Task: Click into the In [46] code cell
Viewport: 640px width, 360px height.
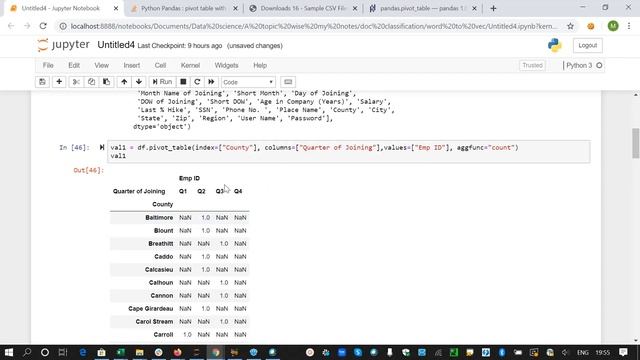Action: [349, 151]
